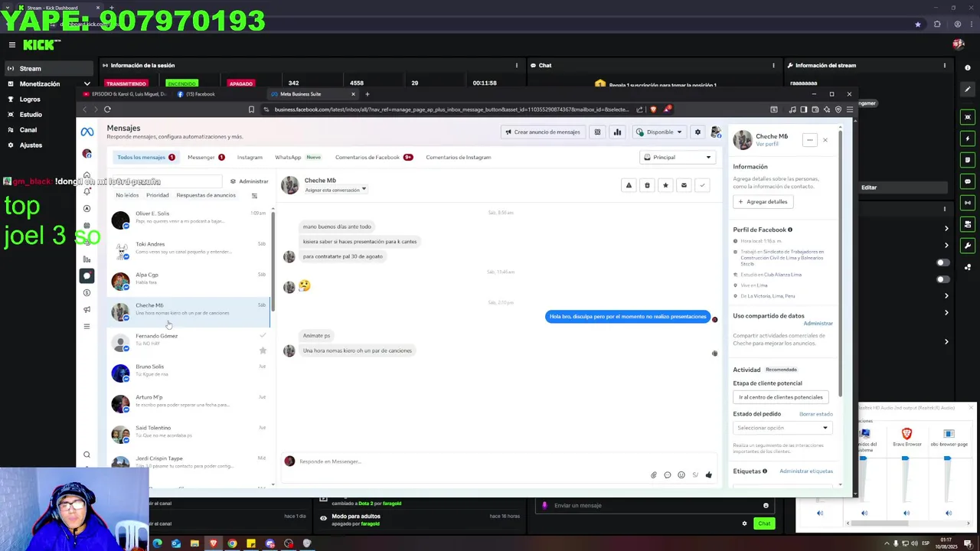Open Seleccionar opción order status dropdown
The height and width of the screenshot is (551, 980).
pyautogui.click(x=782, y=428)
